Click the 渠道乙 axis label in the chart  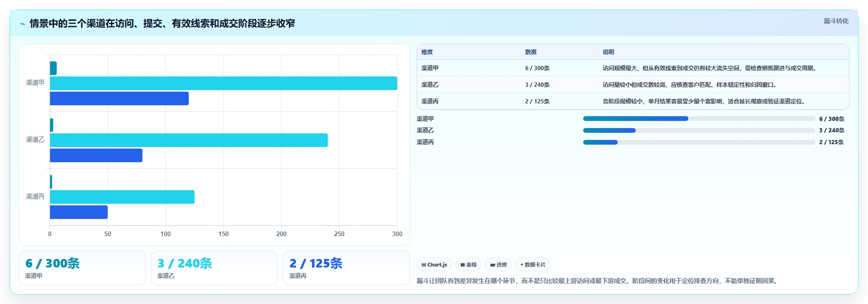pyautogui.click(x=35, y=139)
